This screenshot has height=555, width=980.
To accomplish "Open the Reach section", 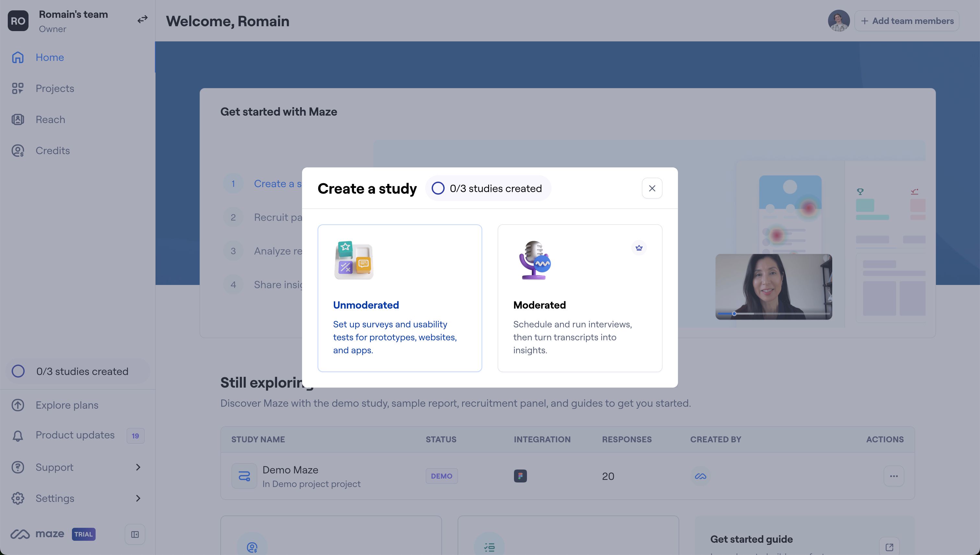I will coord(77,120).
